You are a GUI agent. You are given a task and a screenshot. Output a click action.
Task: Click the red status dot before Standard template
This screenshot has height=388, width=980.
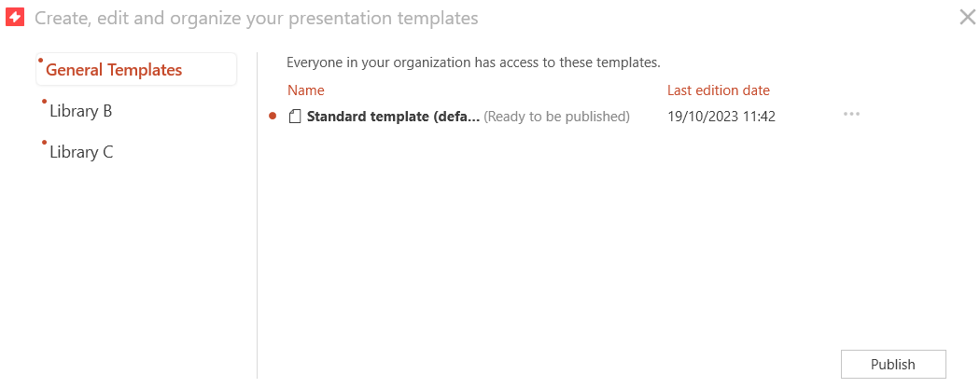[272, 116]
